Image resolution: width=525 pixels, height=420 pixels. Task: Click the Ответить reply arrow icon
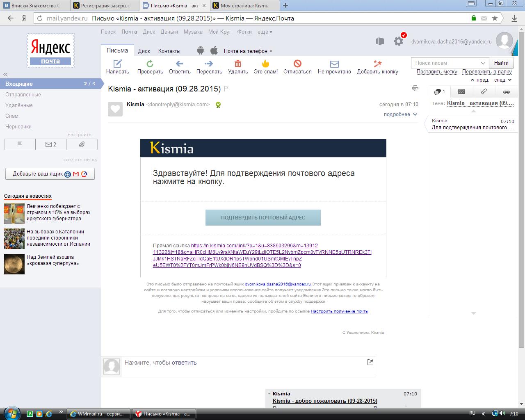pos(179,63)
